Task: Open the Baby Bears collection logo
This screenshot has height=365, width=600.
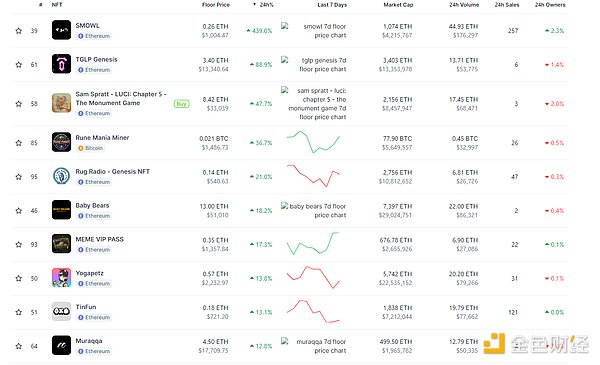Action: pyautogui.click(x=61, y=210)
